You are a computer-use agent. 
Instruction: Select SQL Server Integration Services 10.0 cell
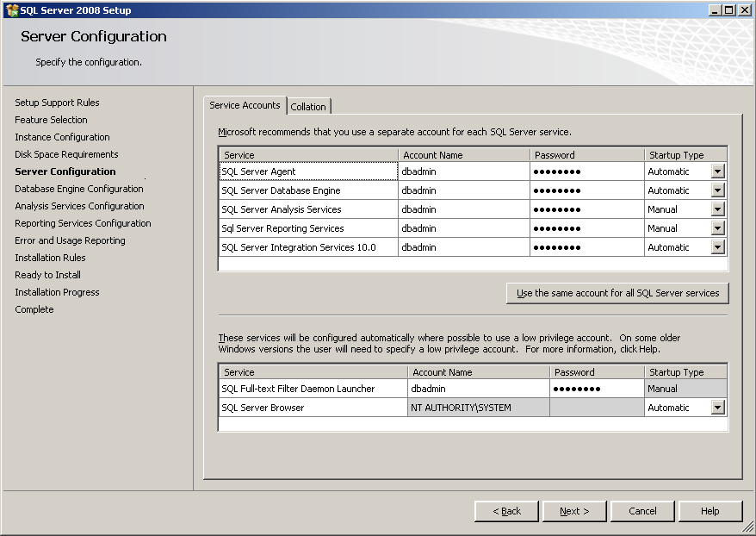(x=308, y=247)
